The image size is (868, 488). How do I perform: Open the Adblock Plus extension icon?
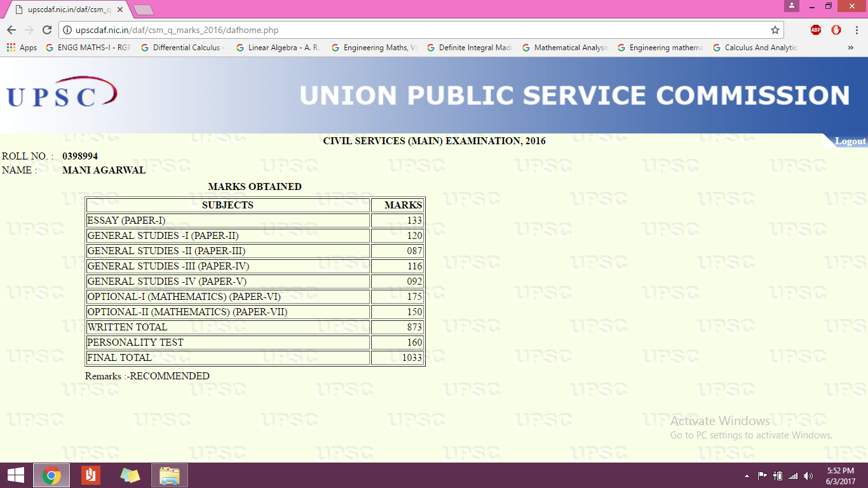click(x=816, y=30)
